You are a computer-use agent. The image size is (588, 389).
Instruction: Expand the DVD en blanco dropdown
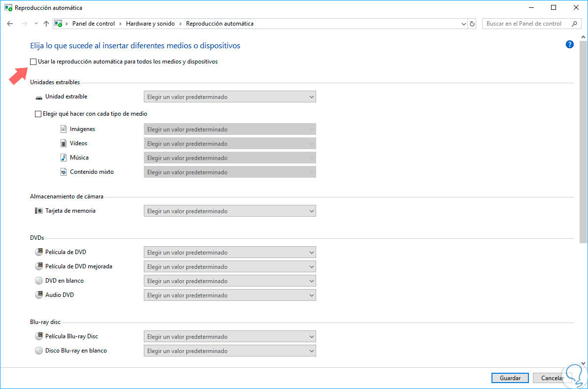click(x=229, y=281)
